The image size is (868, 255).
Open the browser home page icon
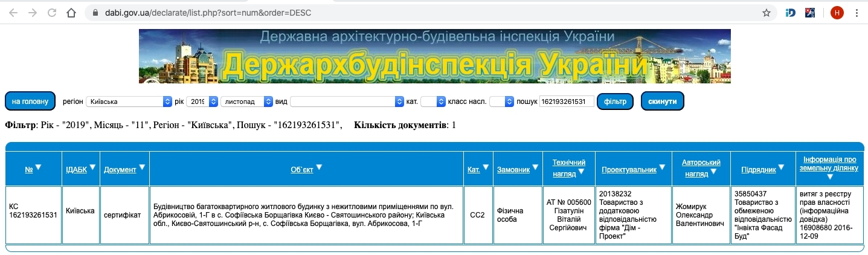(71, 13)
